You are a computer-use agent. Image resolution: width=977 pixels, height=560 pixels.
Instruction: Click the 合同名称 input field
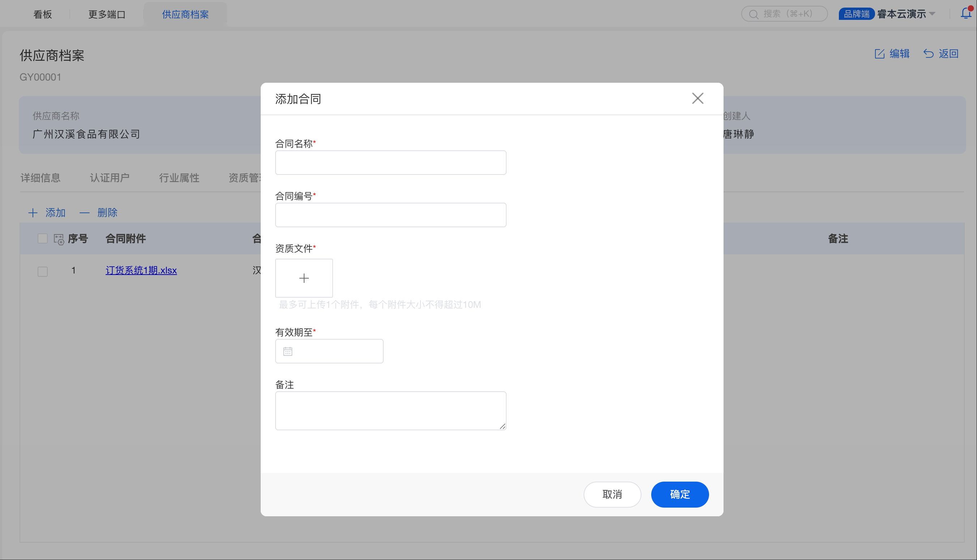point(390,163)
